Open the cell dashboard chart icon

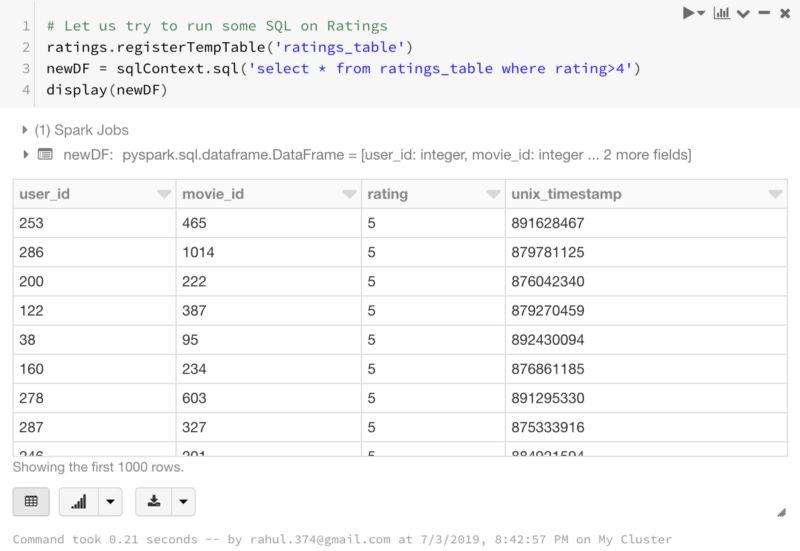tap(721, 13)
